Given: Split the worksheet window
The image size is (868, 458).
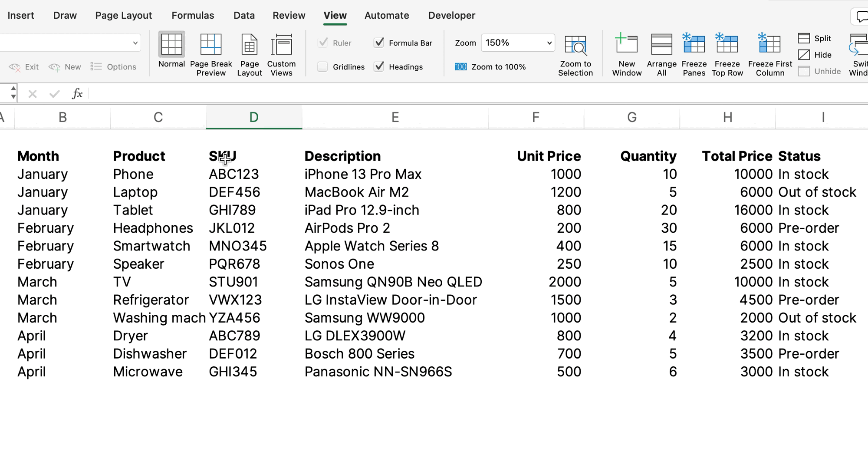Looking at the screenshot, I should pyautogui.click(x=815, y=38).
